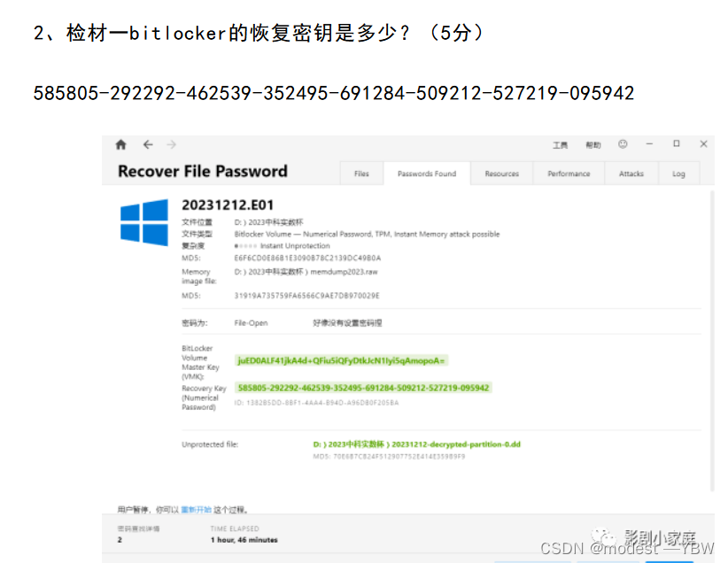This screenshot has width=728, height=563.
Task: Open the 工具 (Tools) menu
Action: [x=560, y=145]
